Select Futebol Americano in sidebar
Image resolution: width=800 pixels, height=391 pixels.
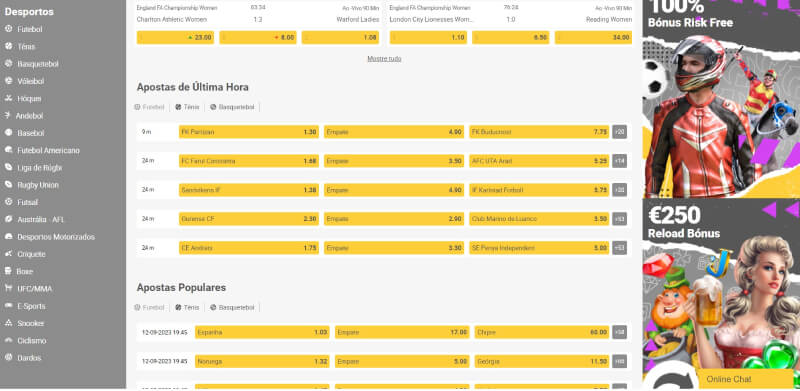click(x=48, y=151)
